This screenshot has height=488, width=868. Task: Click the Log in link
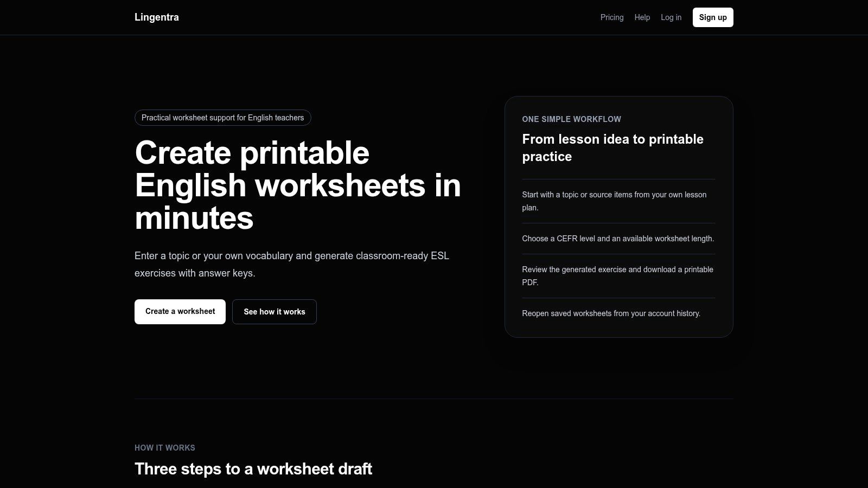coord(671,17)
